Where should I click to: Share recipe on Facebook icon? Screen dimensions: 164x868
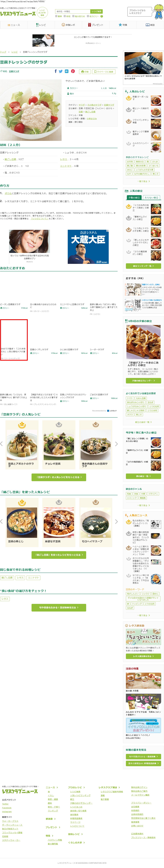(56, 71)
